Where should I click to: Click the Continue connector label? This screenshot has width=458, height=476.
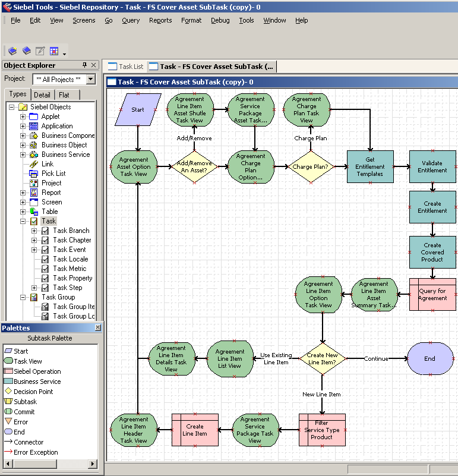click(x=376, y=359)
